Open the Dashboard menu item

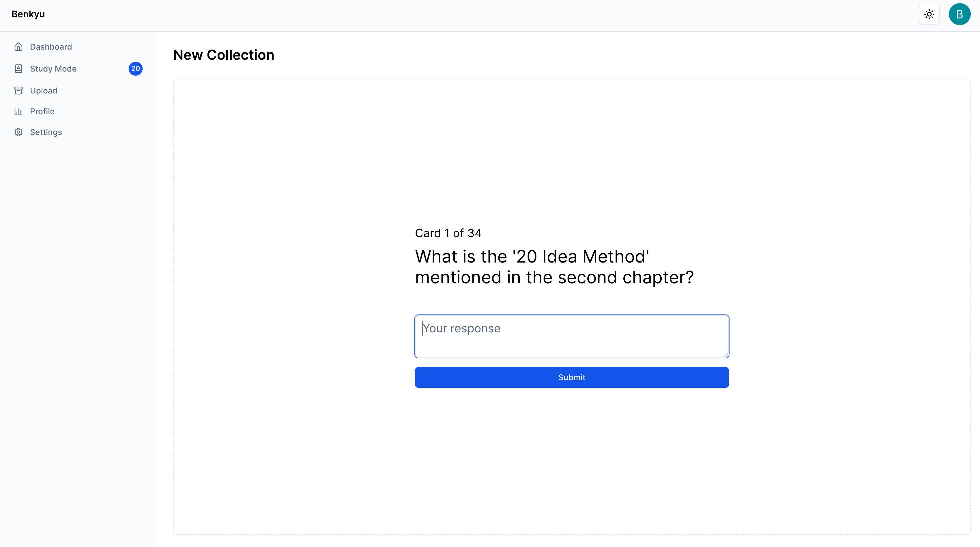51,47
